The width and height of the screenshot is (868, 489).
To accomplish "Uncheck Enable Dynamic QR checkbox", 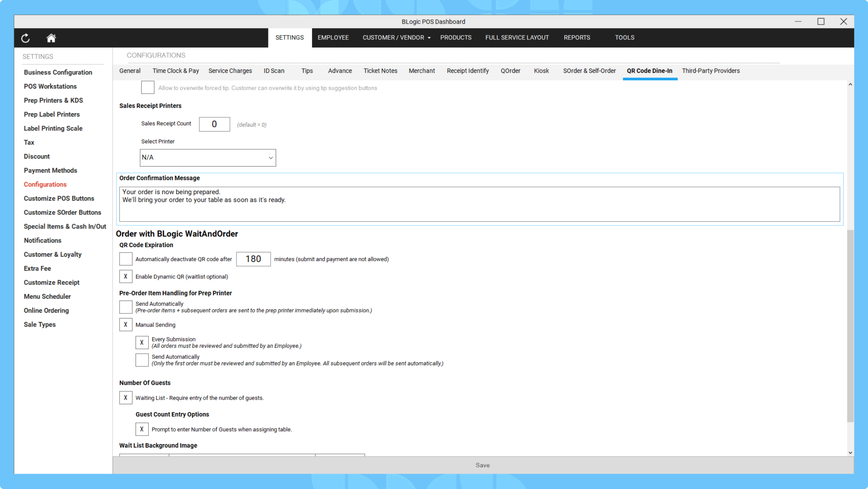I will coord(126,277).
